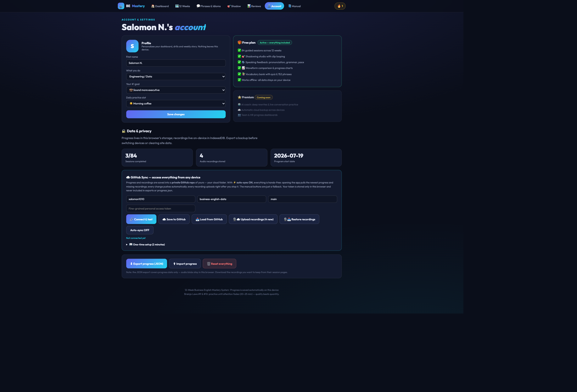Open the Shadow nav tab
Viewport: 577px width, 392px height.
point(234,6)
